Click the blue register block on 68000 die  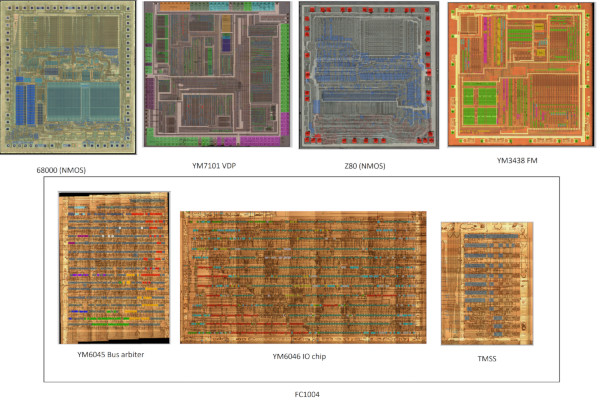tap(26, 104)
